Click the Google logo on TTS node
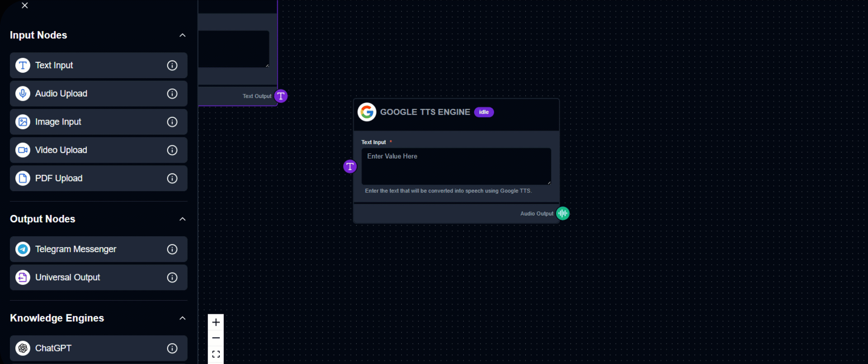The height and width of the screenshot is (364, 868). [367, 112]
